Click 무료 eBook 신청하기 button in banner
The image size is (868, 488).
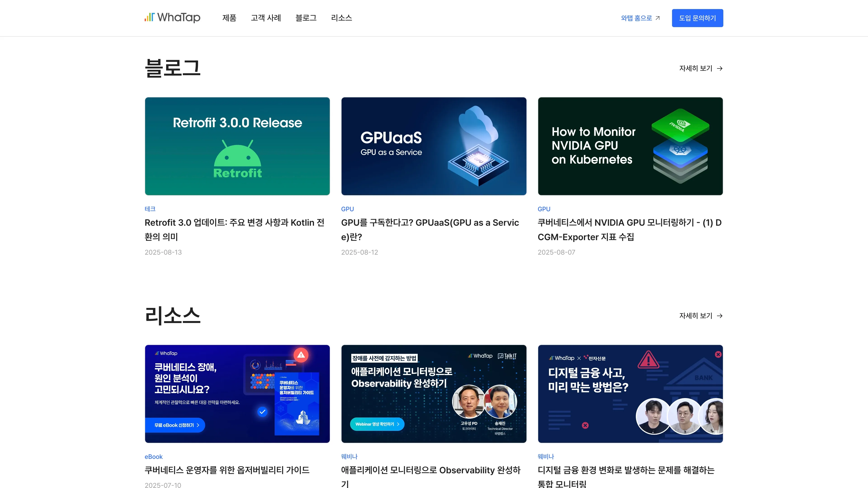tap(175, 425)
